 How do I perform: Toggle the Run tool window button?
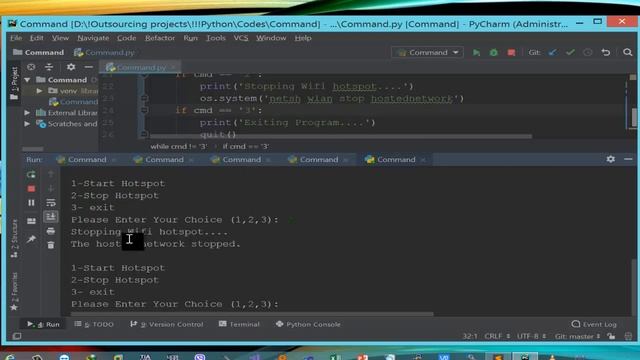[43, 324]
